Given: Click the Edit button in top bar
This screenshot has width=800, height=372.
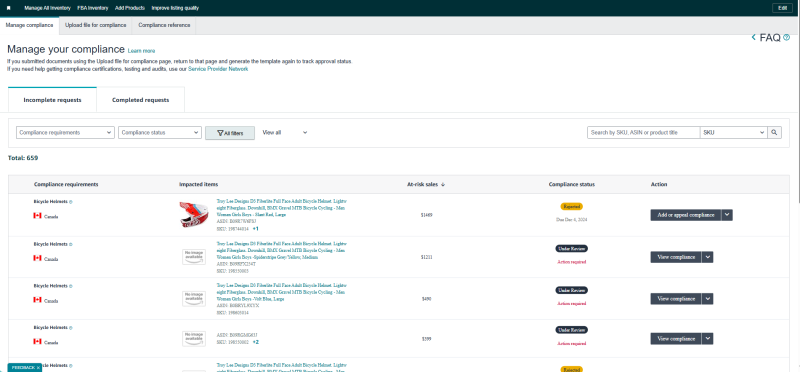Looking at the screenshot, I should pyautogui.click(x=782, y=8).
